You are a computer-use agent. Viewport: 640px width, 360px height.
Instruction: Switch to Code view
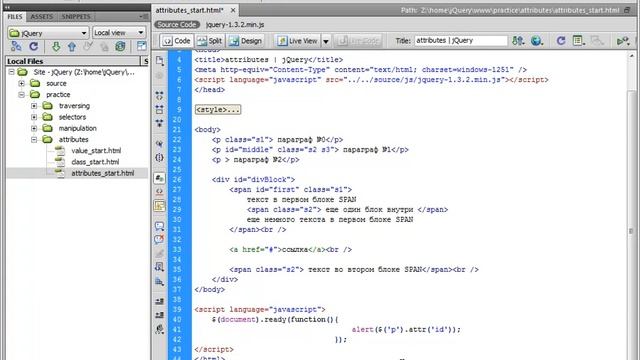click(x=177, y=41)
